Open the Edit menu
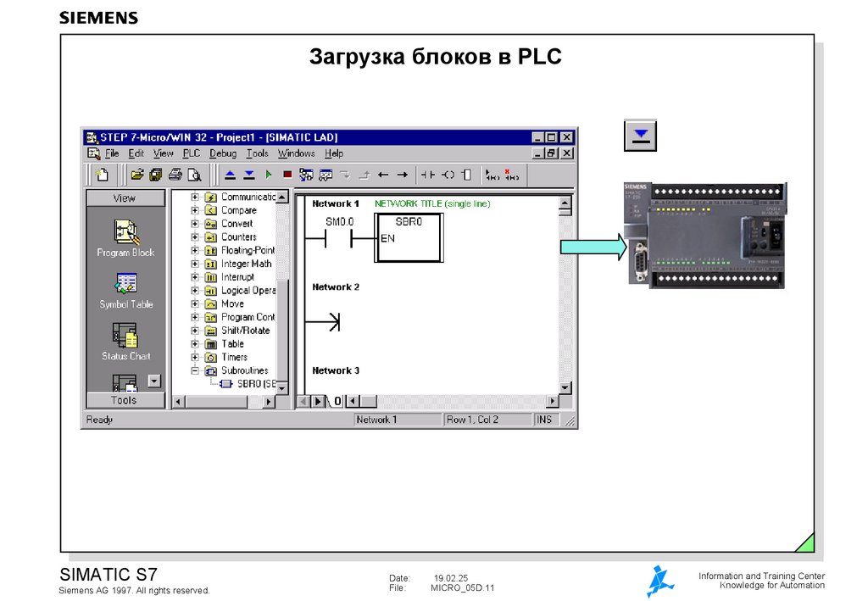868x601 pixels. point(136,153)
